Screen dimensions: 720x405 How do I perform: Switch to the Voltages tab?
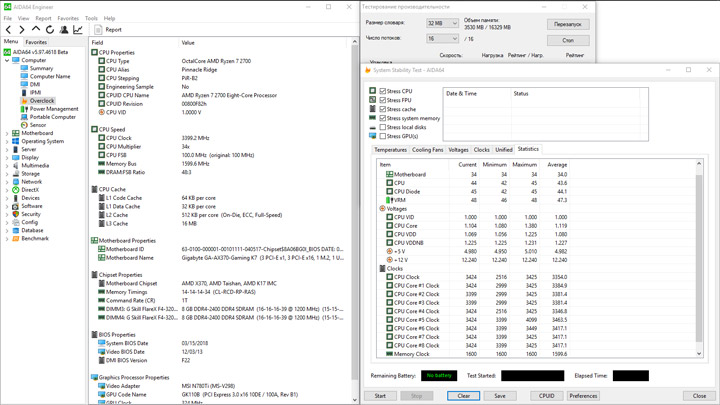458,150
